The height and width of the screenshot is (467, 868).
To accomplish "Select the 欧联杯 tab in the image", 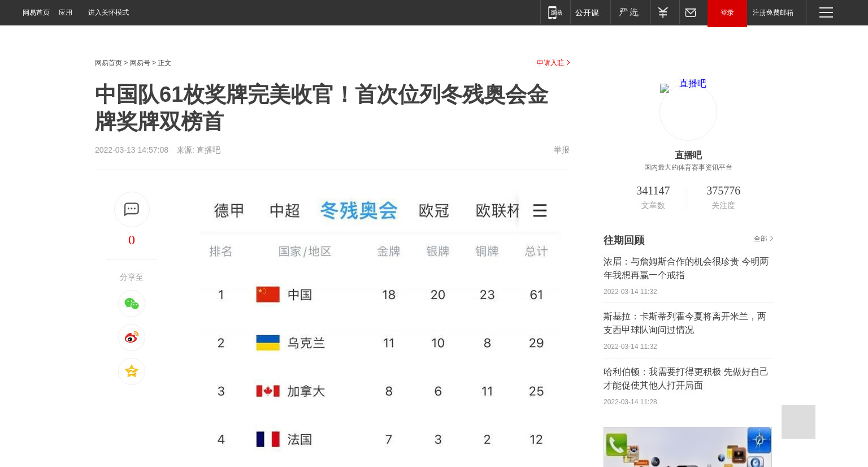I will click(x=497, y=211).
